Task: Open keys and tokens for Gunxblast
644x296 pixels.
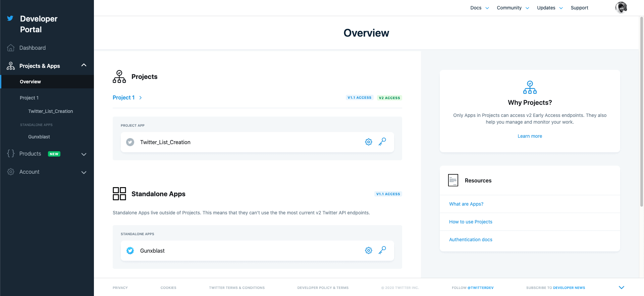Action: (382, 250)
